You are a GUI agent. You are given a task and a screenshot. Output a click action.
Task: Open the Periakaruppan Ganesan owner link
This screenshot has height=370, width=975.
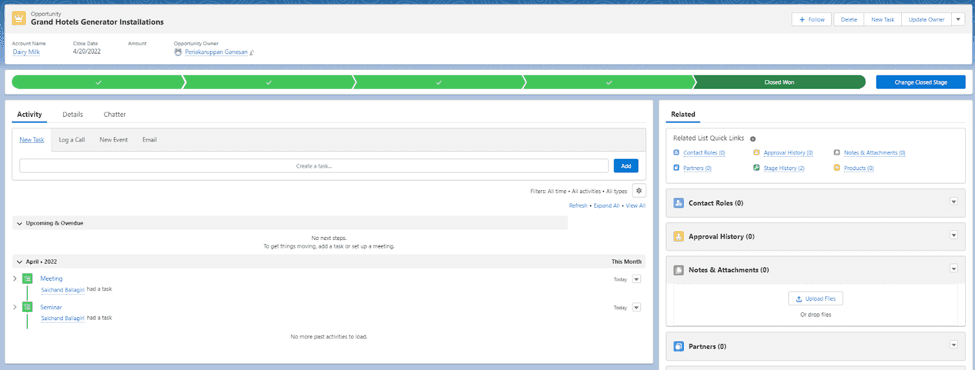216,52
